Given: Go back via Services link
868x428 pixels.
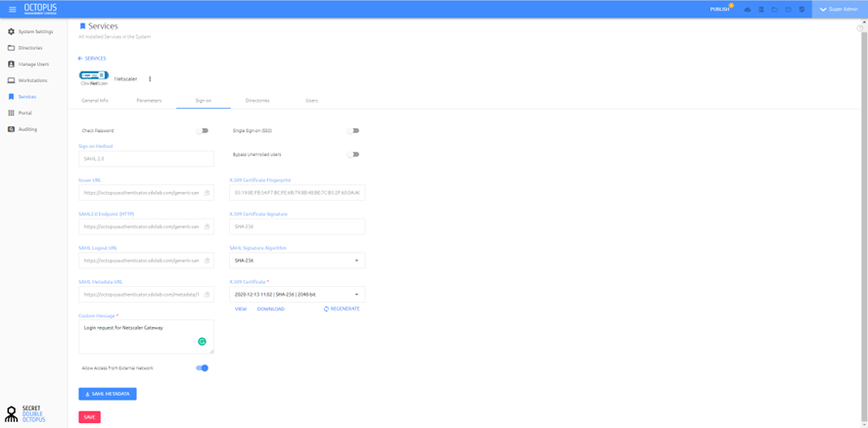Looking at the screenshot, I should coord(92,58).
